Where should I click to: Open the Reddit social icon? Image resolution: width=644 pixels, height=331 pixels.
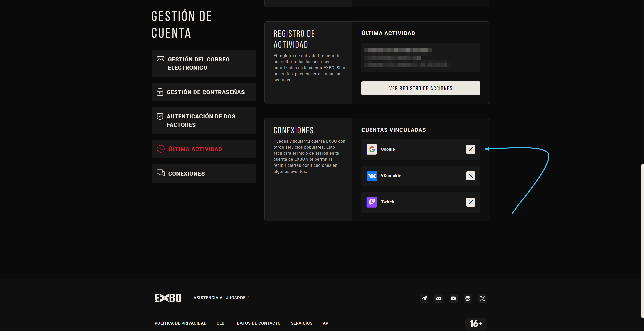(468, 298)
